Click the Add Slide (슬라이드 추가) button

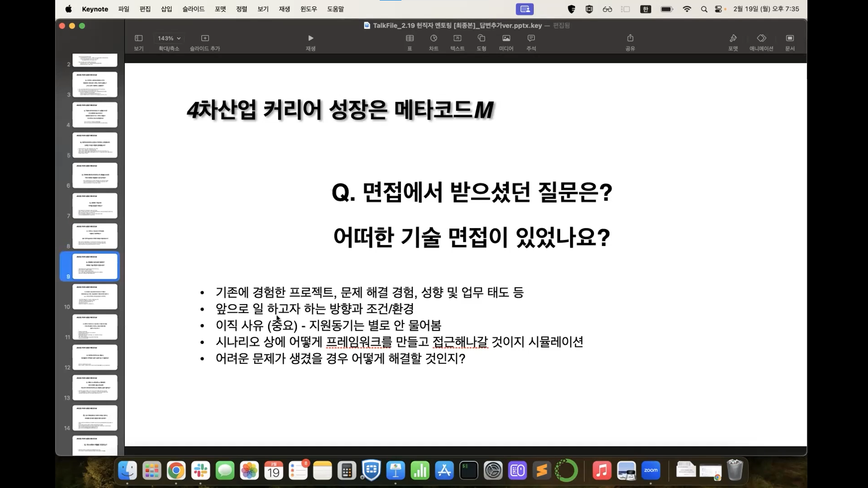click(x=205, y=38)
